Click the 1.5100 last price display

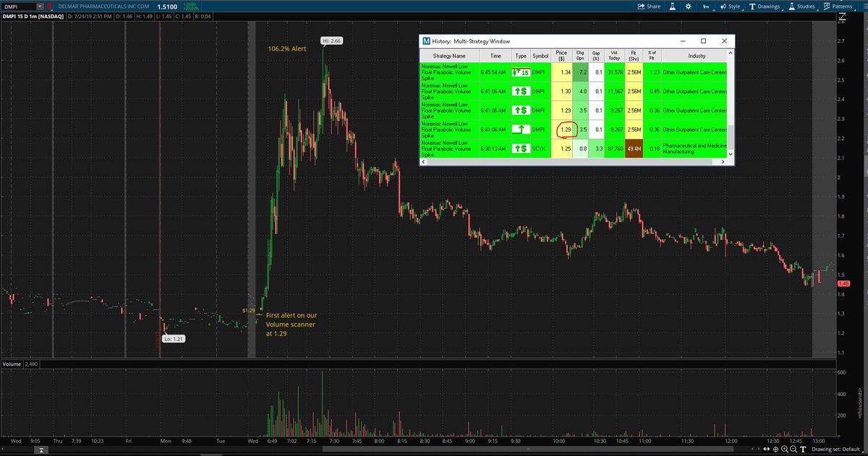[x=168, y=6]
